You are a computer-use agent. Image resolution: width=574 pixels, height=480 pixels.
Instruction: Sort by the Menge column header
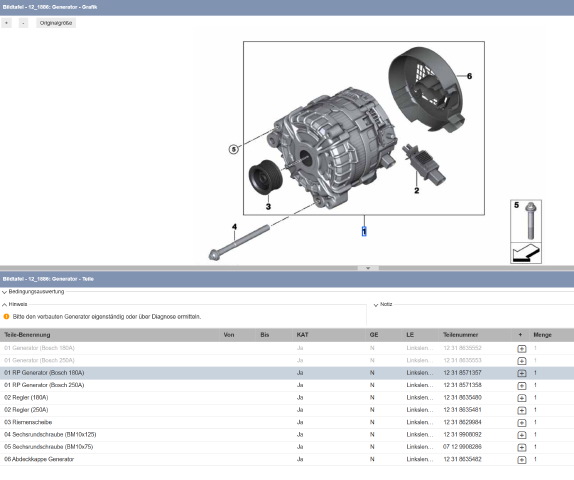click(542, 335)
